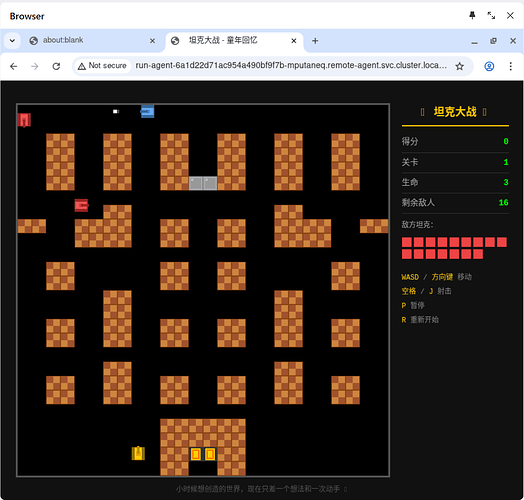Close the 坦克大战 tab
The width and height of the screenshot is (524, 500).
294,41
